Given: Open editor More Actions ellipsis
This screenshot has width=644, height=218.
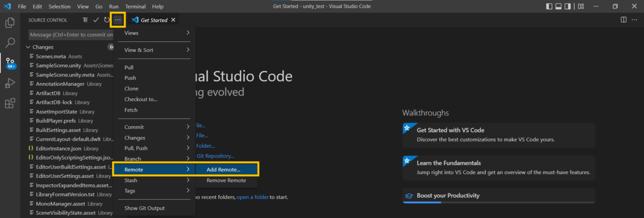Looking at the screenshot, I should coord(635,20).
